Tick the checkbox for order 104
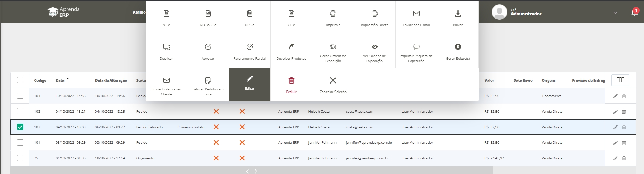The width and height of the screenshot is (644, 174). (20, 96)
